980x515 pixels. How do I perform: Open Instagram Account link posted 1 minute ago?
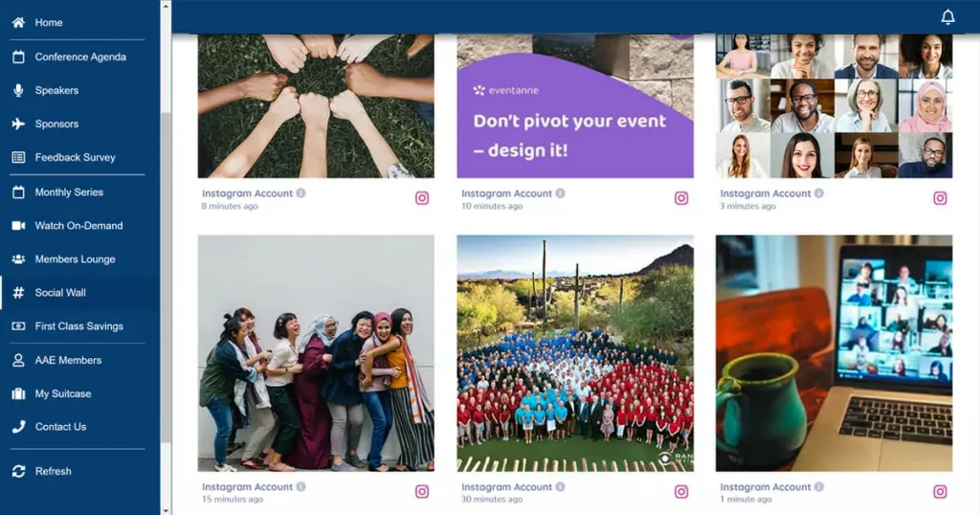tap(766, 487)
